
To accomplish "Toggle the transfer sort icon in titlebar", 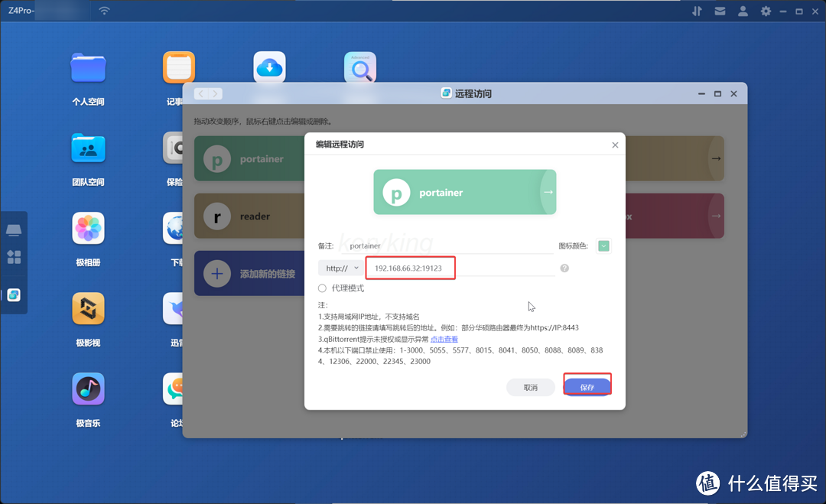I will [x=697, y=11].
